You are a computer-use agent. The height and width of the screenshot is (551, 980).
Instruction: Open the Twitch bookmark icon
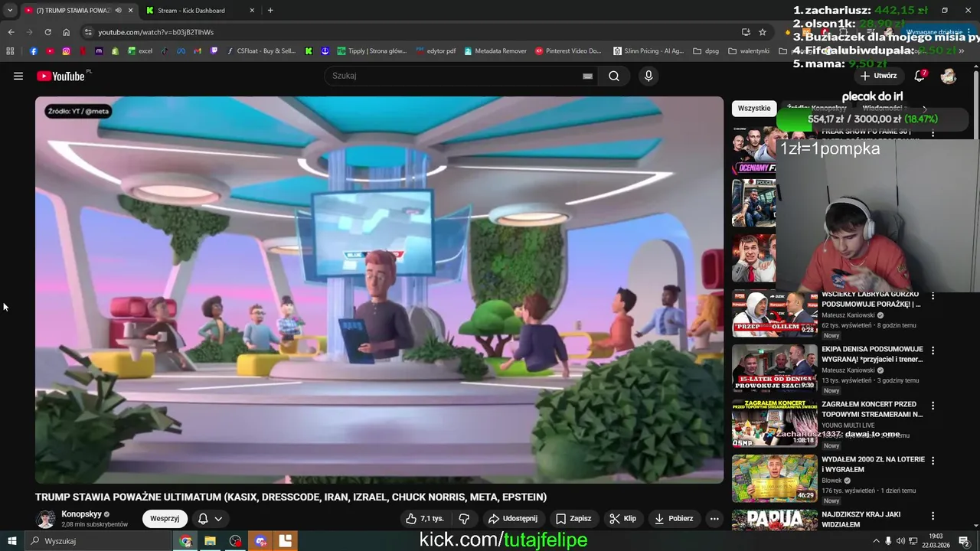(214, 51)
